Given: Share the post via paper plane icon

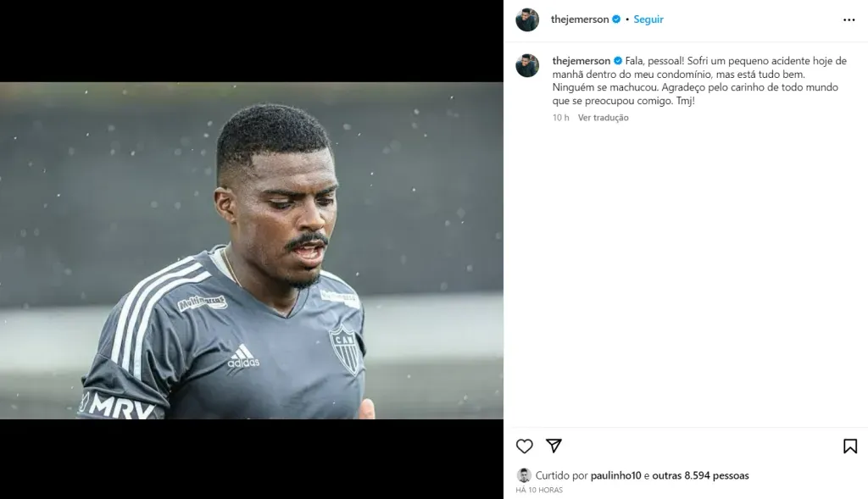Looking at the screenshot, I should click(554, 446).
